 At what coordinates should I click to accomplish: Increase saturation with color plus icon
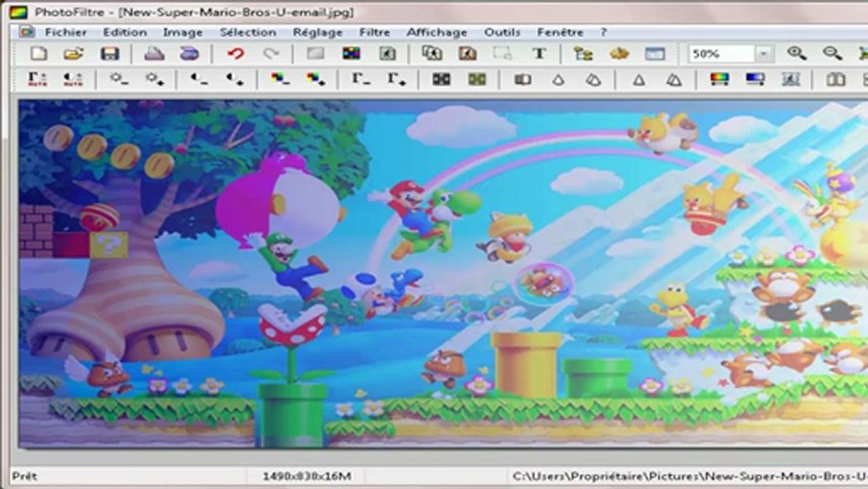coord(316,79)
